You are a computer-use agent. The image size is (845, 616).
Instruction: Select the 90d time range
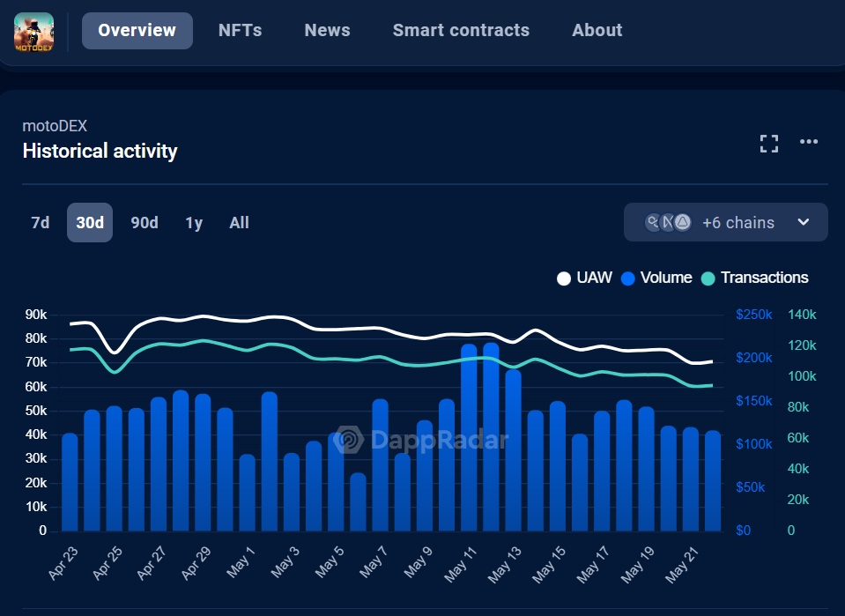145,223
